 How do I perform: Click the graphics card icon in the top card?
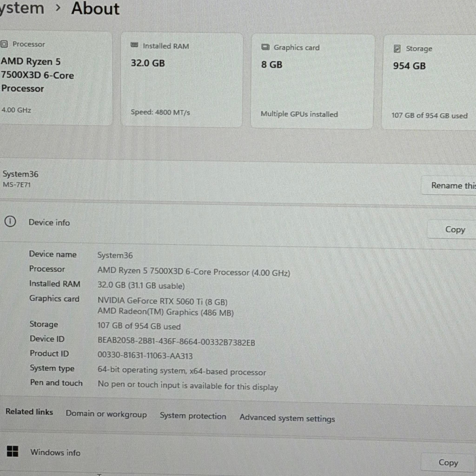click(x=265, y=47)
